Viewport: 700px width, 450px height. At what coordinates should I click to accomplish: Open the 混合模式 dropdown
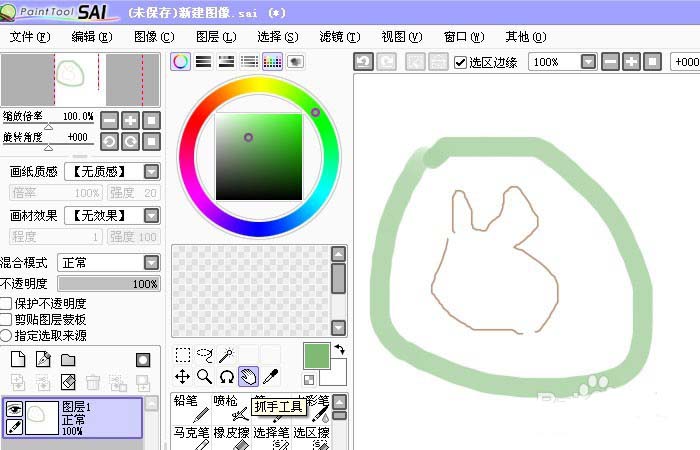[152, 262]
